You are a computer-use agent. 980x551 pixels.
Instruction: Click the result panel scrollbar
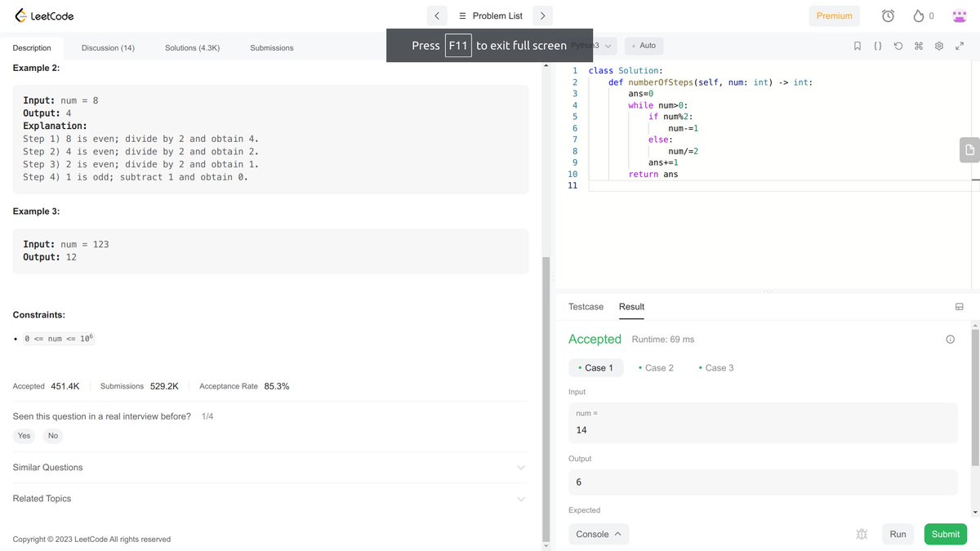pos(975,396)
